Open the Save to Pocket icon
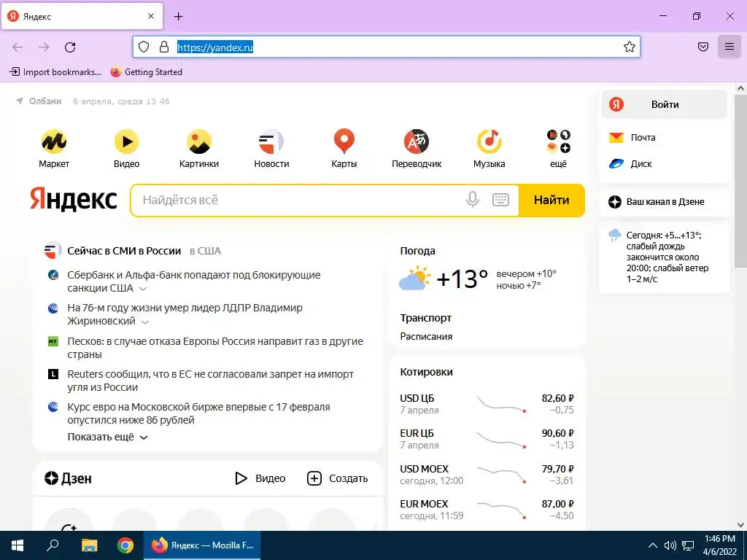 click(703, 47)
